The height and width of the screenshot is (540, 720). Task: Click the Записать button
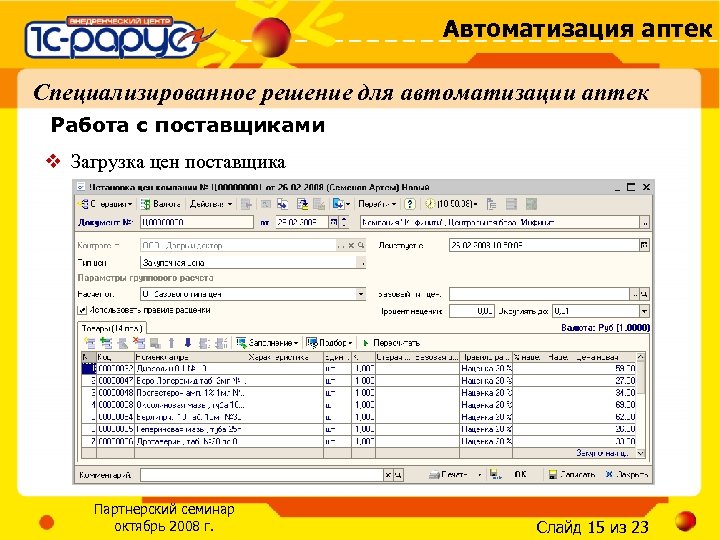coord(572,474)
